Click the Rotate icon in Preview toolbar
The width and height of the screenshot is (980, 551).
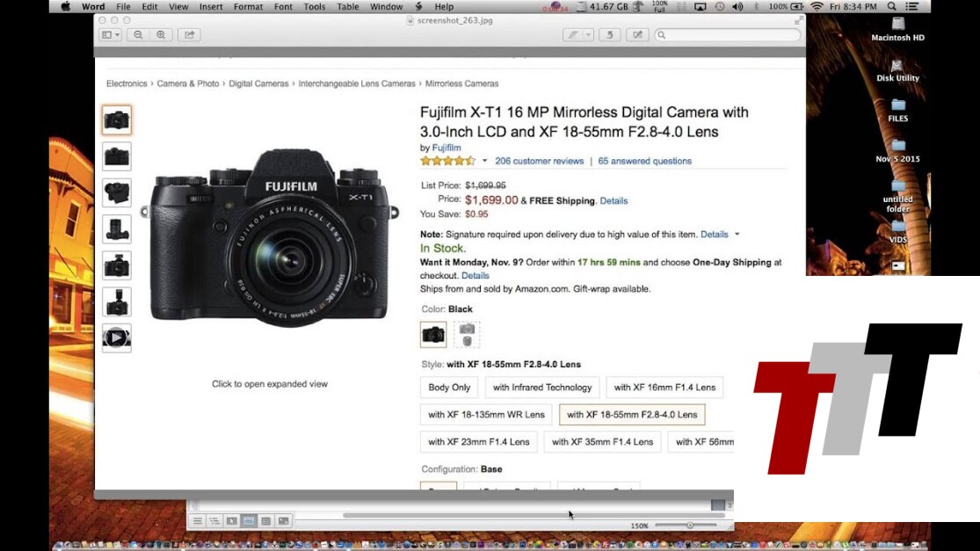[x=611, y=35]
